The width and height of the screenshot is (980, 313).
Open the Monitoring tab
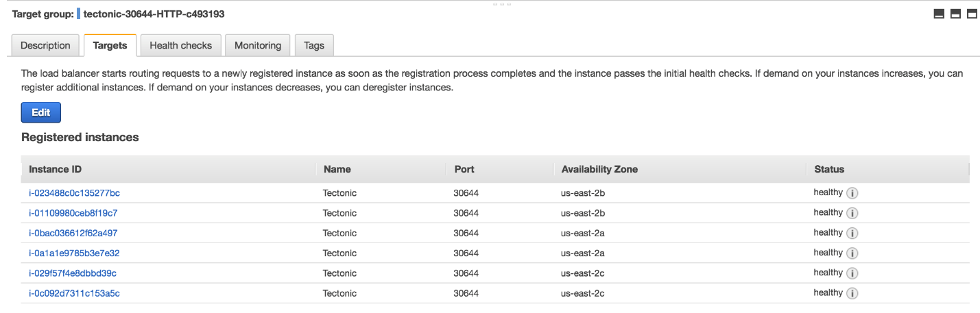coord(257,46)
